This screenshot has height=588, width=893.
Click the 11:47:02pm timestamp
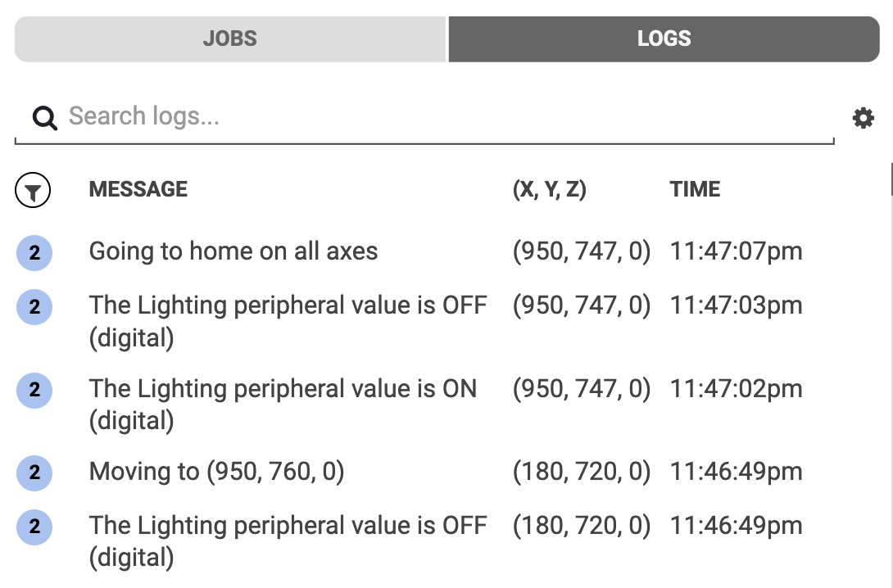pos(736,388)
